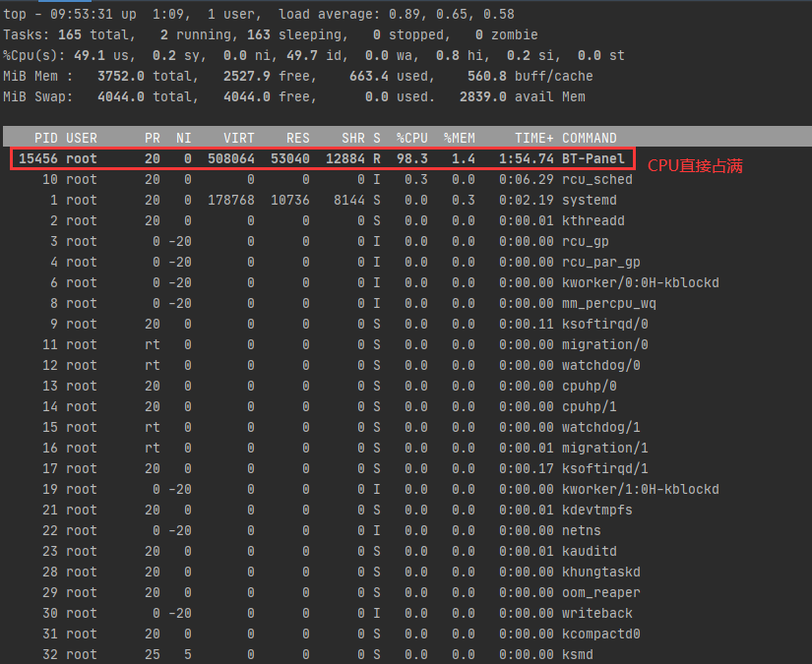The width and height of the screenshot is (812, 664).
Task: Click the TIME+ column header
Action: tap(533, 138)
